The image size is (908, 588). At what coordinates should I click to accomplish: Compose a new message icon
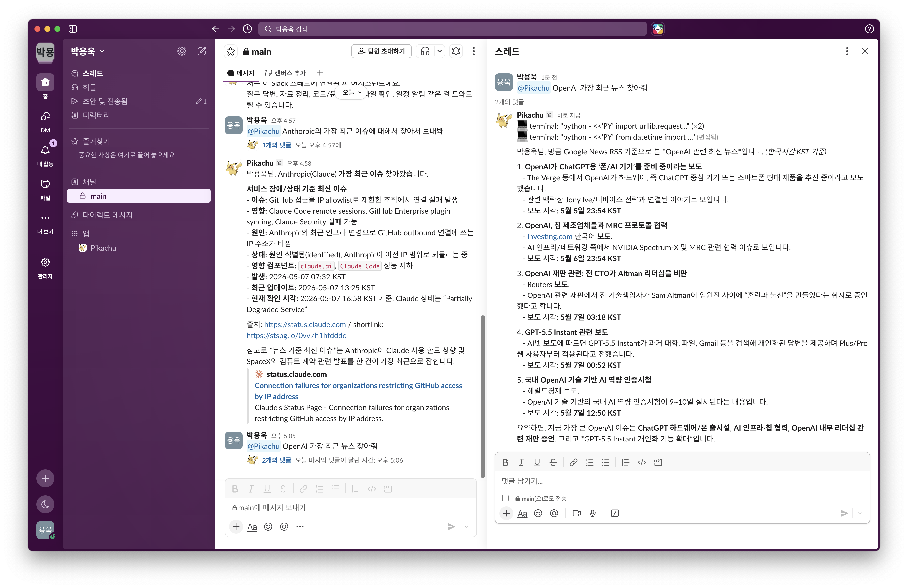click(202, 51)
